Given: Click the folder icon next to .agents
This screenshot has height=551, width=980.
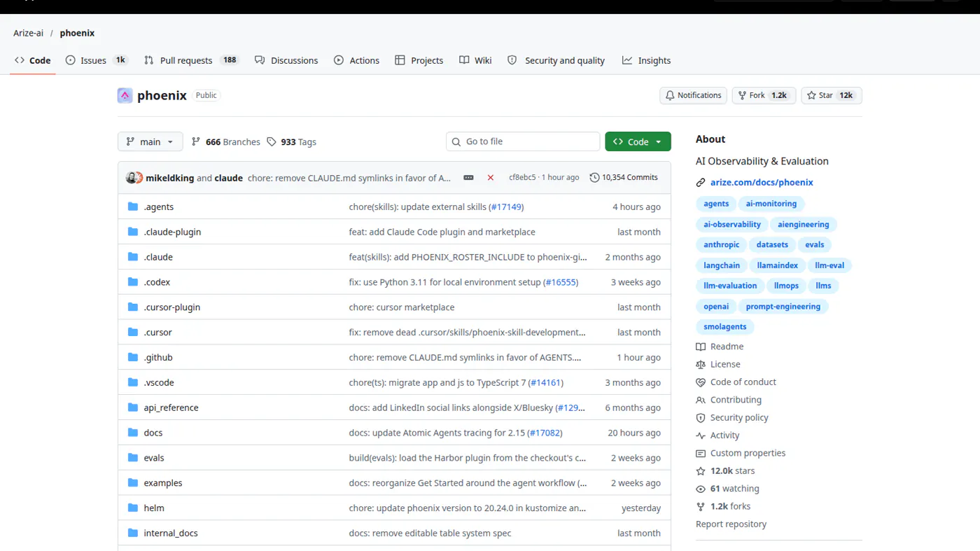Looking at the screenshot, I should point(133,207).
